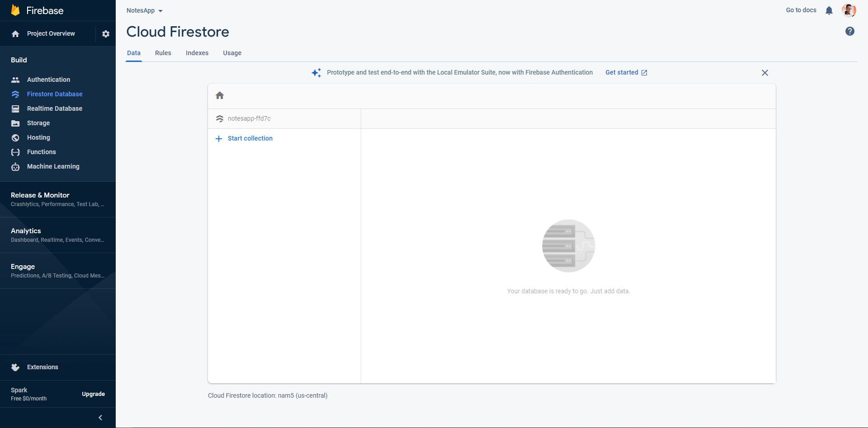Open Project Overview home icon
This screenshot has height=428, width=868.
point(15,34)
